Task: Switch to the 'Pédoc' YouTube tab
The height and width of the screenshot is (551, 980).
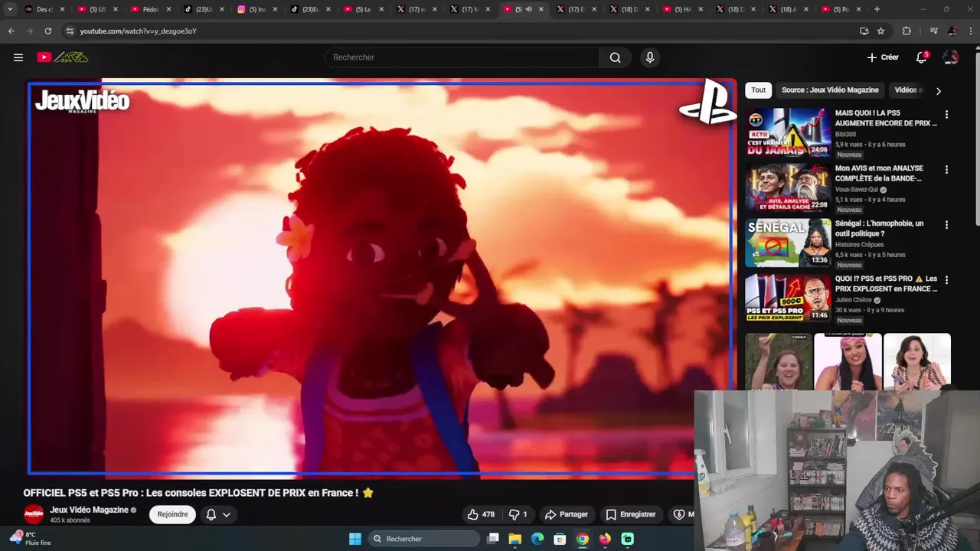Action: 149,9
